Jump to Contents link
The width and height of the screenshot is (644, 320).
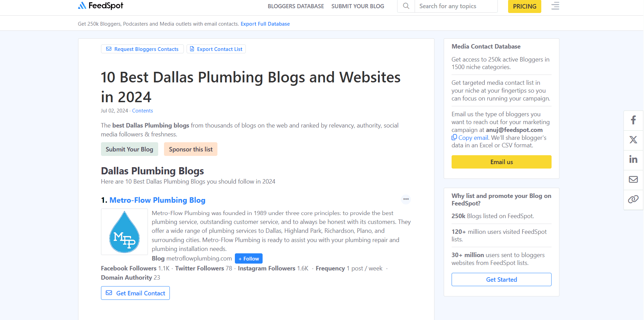[x=142, y=111]
